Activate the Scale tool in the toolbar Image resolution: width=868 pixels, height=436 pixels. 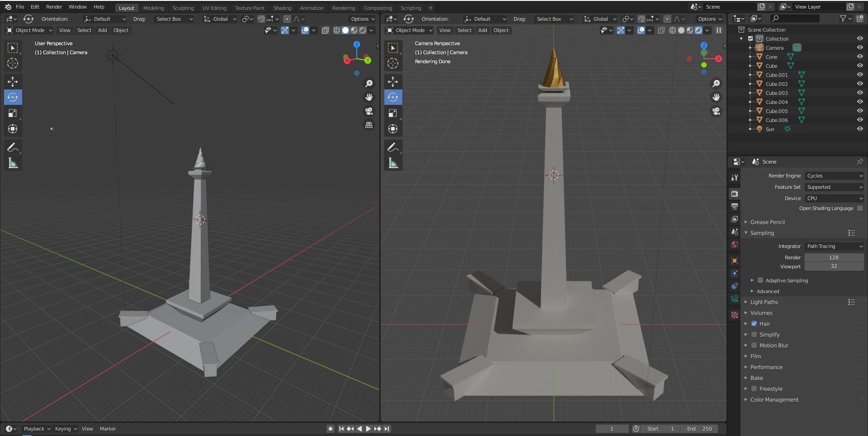pyautogui.click(x=13, y=113)
